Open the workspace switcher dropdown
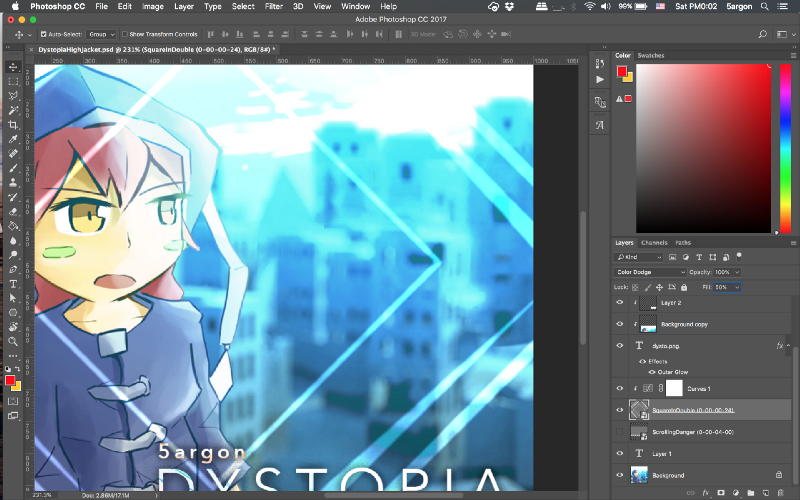The image size is (800, 500). click(785, 34)
